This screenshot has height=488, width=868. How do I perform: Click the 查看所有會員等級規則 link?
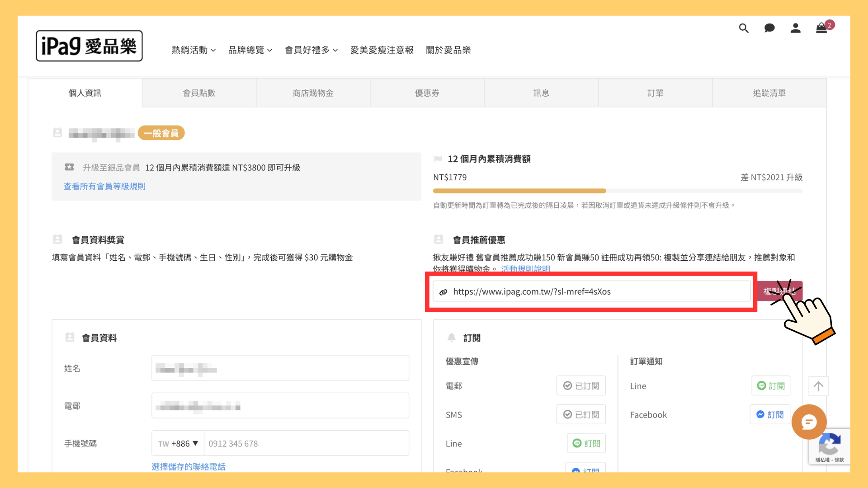(104, 186)
